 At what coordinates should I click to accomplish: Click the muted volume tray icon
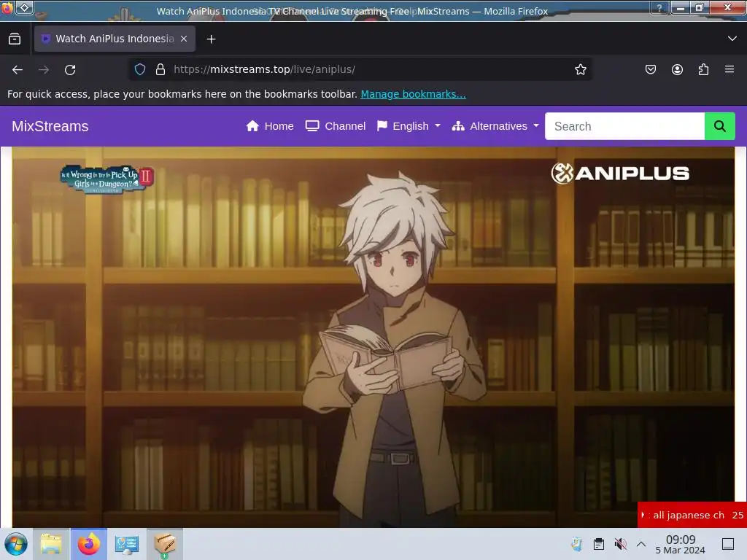[620, 544]
